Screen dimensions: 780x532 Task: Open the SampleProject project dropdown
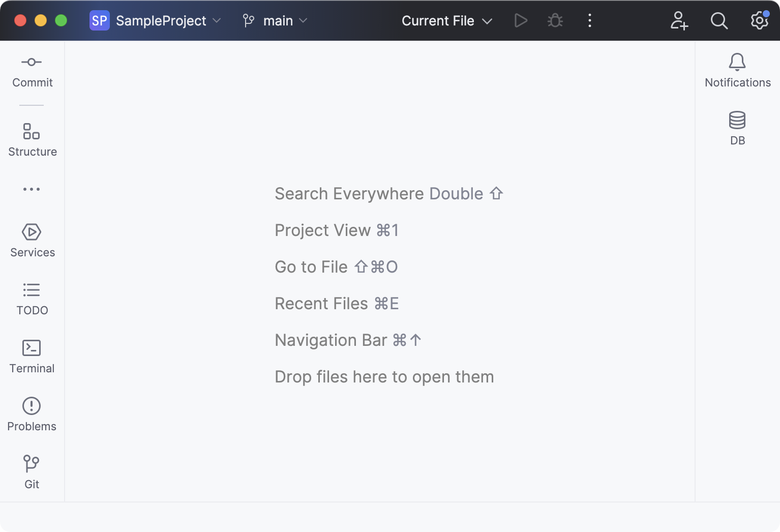(x=155, y=20)
